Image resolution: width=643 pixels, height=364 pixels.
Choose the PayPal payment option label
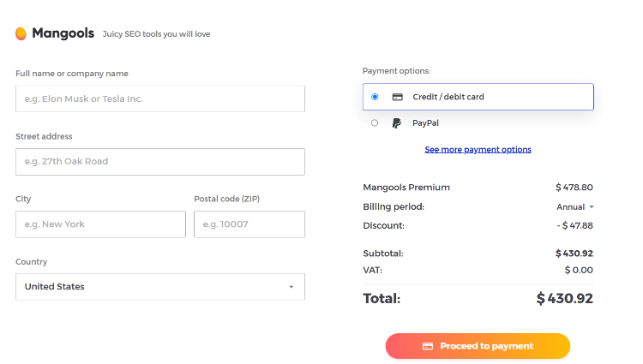point(425,123)
